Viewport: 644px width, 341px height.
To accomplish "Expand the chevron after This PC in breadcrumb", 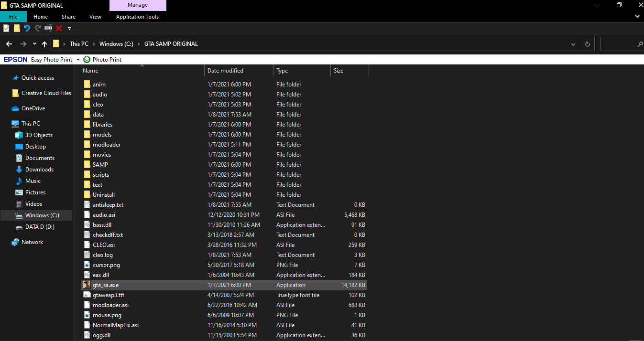I will point(94,44).
